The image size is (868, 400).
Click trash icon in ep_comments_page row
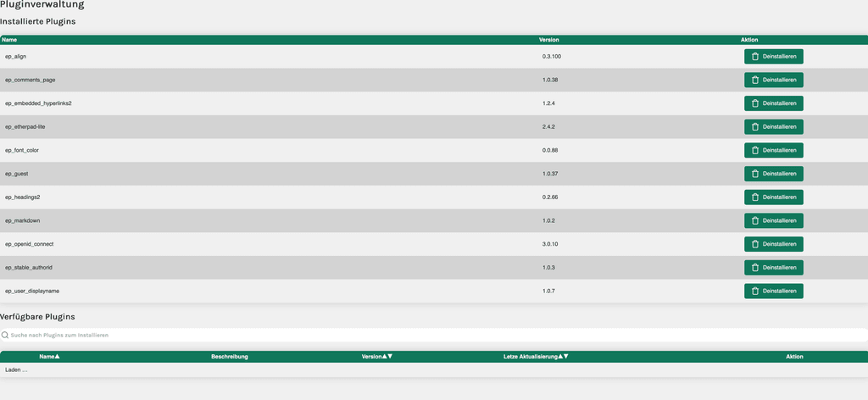pos(755,80)
